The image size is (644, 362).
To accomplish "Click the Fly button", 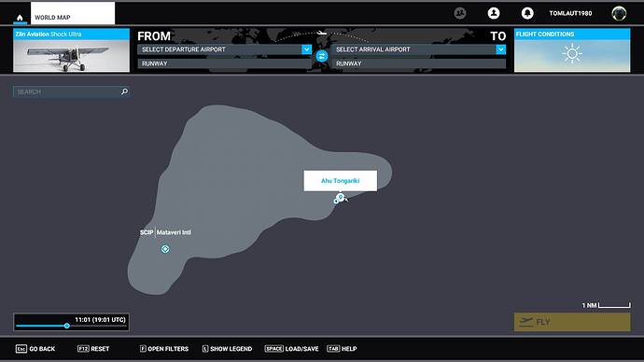I will click(572, 322).
